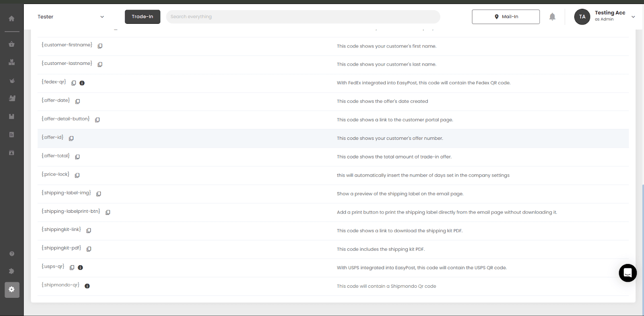Image resolution: width=644 pixels, height=316 pixels.
Task: Click 'This code shows the offer's date created'
Action: pyautogui.click(x=382, y=102)
